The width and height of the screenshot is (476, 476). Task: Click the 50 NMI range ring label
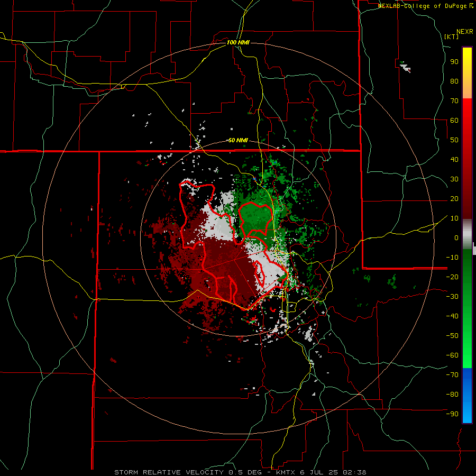coord(238,140)
